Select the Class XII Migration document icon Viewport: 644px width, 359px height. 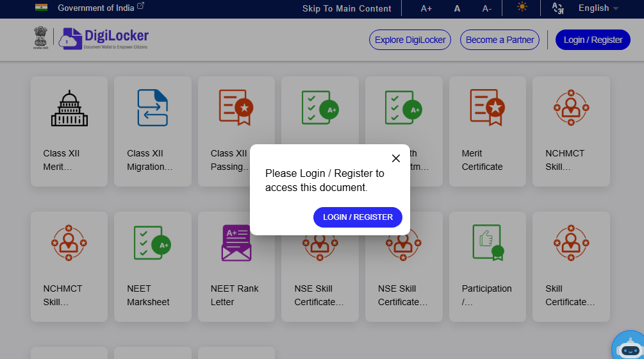pyautogui.click(x=153, y=108)
